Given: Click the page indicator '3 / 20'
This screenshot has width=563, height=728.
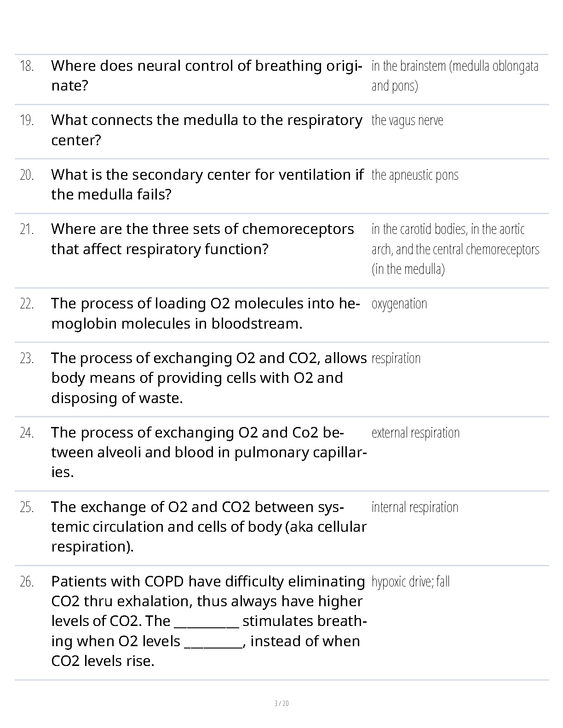Looking at the screenshot, I should (281, 704).
